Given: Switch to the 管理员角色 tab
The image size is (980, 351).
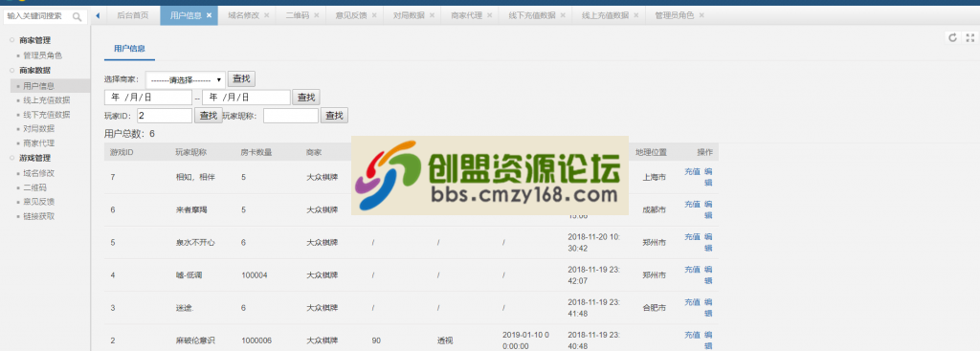Looking at the screenshot, I should tap(675, 15).
